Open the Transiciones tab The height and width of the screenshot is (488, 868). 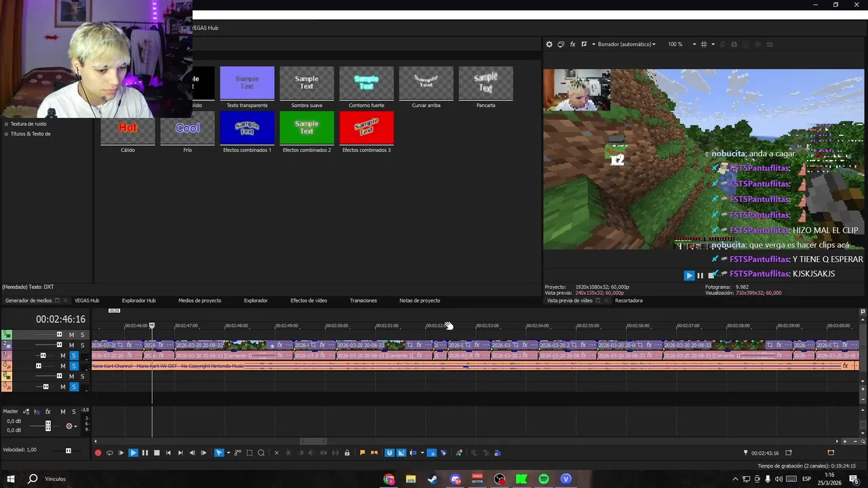pyautogui.click(x=363, y=300)
